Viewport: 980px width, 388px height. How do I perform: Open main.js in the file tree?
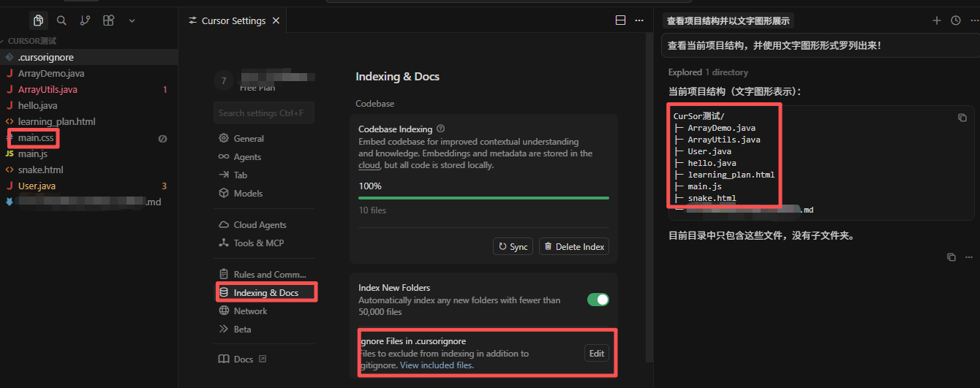(88, 153)
